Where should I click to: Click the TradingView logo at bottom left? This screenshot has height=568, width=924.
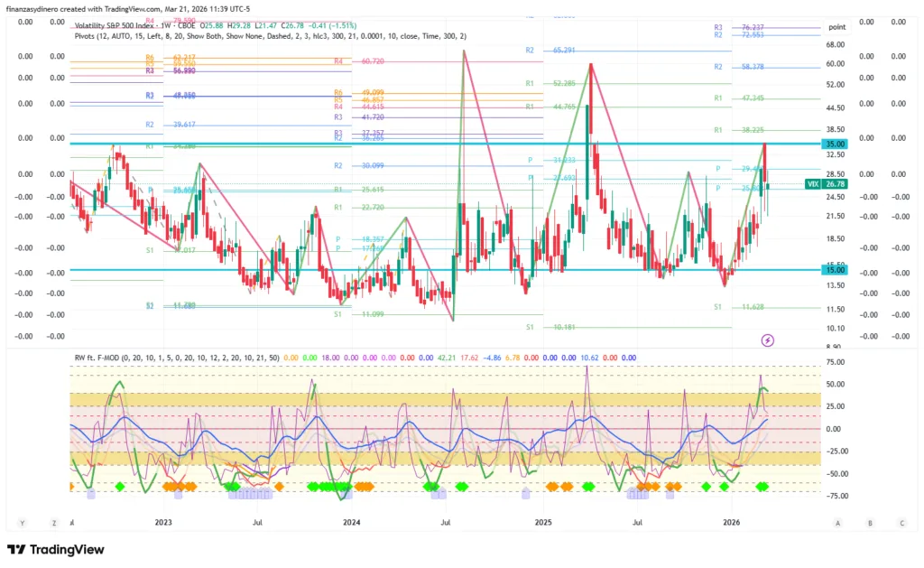[x=56, y=549]
